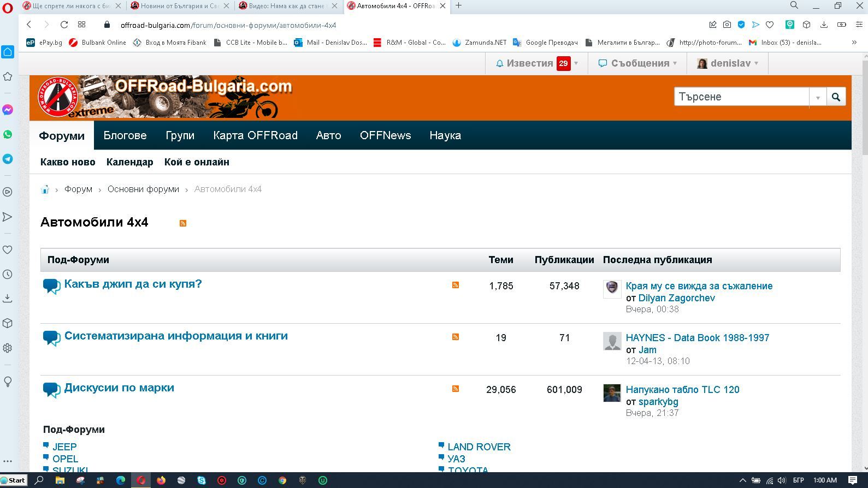The height and width of the screenshot is (488, 868).
Task: Open a new browser tab
Action: (x=458, y=5)
